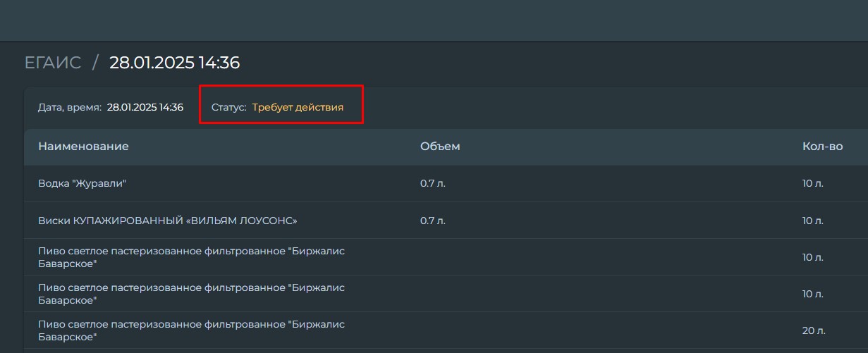Image resolution: width=868 pixels, height=353 pixels.
Task: Select the Виски ВИЛЬЯМ ЛОУСОНС row
Action: [x=446, y=221]
